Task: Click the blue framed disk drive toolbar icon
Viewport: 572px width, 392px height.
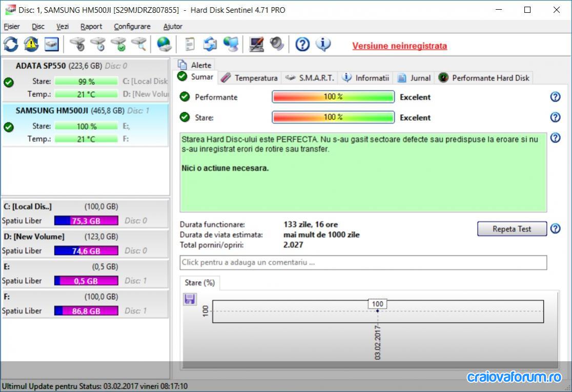Action: [x=52, y=45]
